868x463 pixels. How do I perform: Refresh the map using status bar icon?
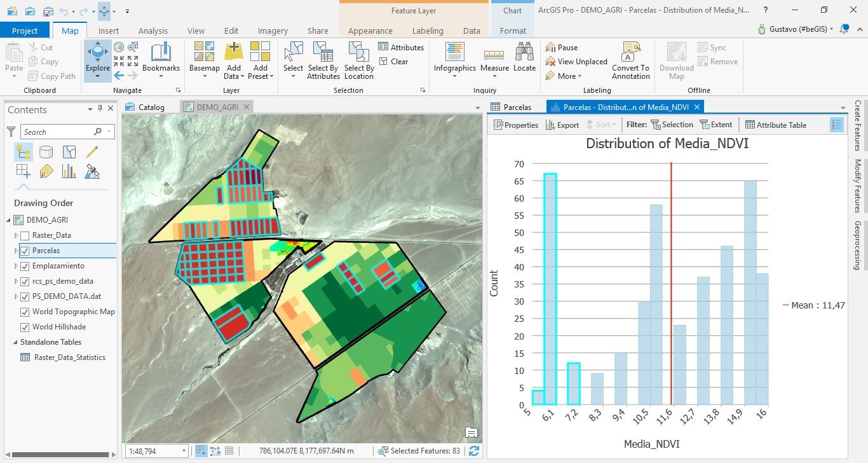tap(473, 451)
